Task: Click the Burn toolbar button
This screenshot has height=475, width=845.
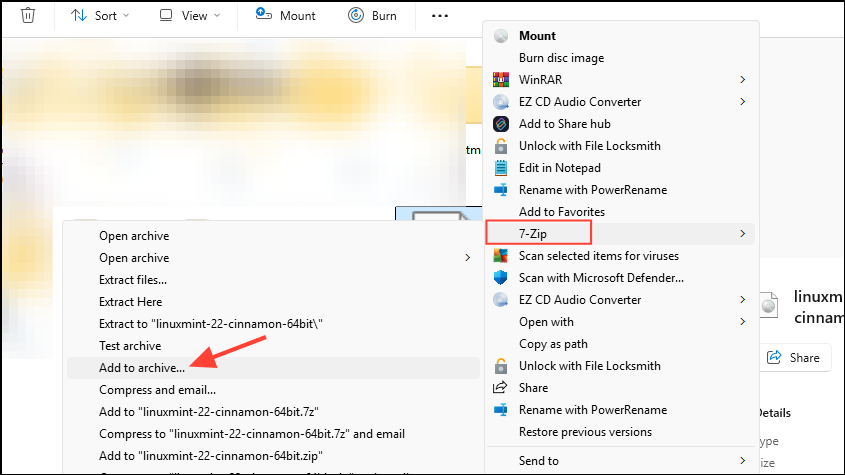Action: [x=372, y=16]
